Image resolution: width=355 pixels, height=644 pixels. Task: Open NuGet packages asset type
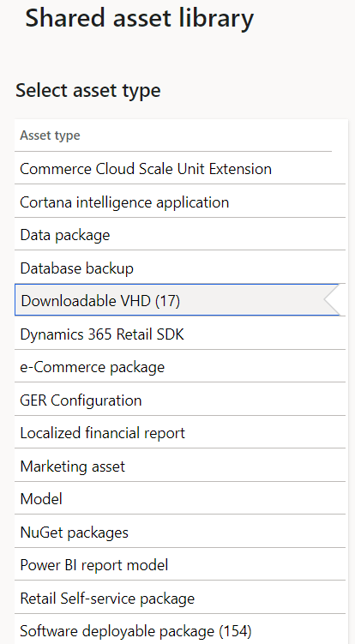point(180,533)
